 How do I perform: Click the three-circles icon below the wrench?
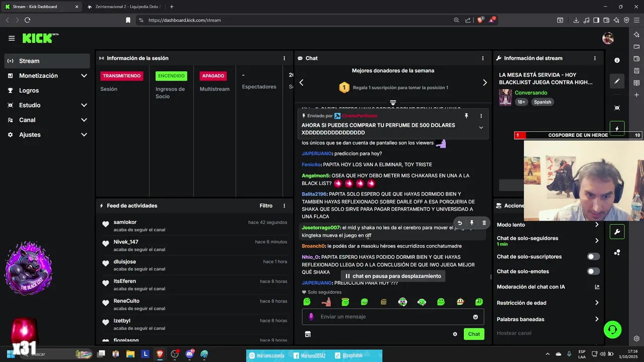617,252
